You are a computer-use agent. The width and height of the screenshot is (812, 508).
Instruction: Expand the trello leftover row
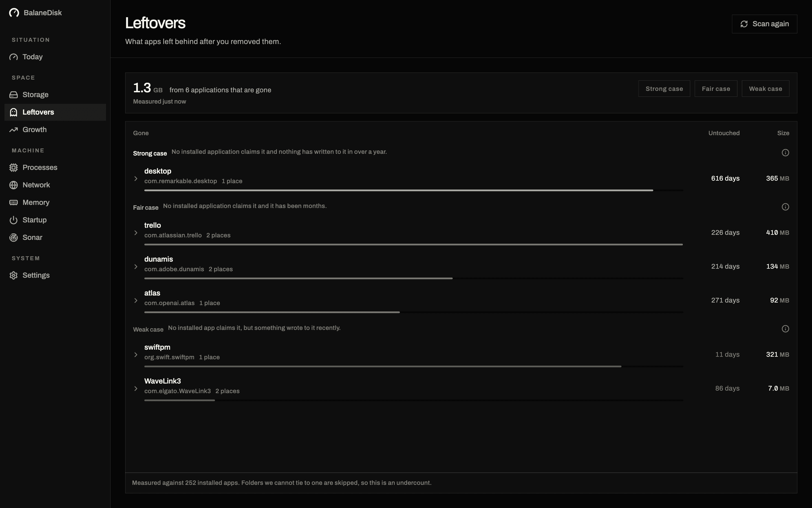point(136,233)
